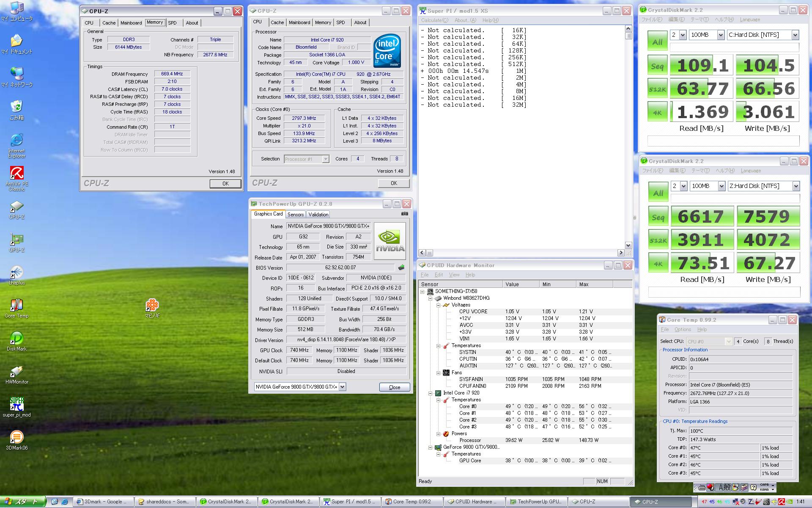Image resolution: width=812 pixels, height=508 pixels.
Task: Open the Lhaplus desktop shortcut
Action: (x=16, y=272)
